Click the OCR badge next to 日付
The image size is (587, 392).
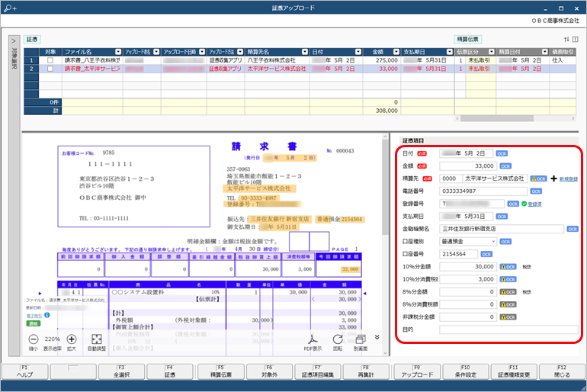click(x=502, y=153)
